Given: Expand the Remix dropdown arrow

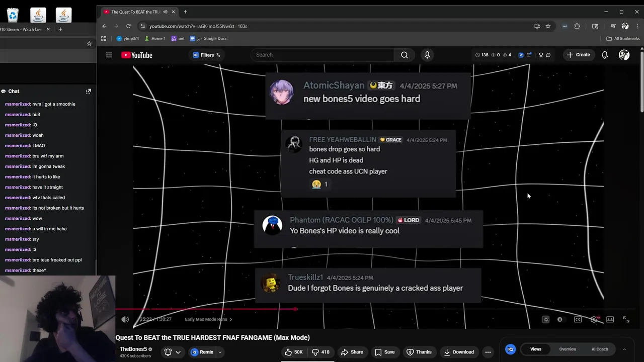Looking at the screenshot, I should tap(220, 352).
